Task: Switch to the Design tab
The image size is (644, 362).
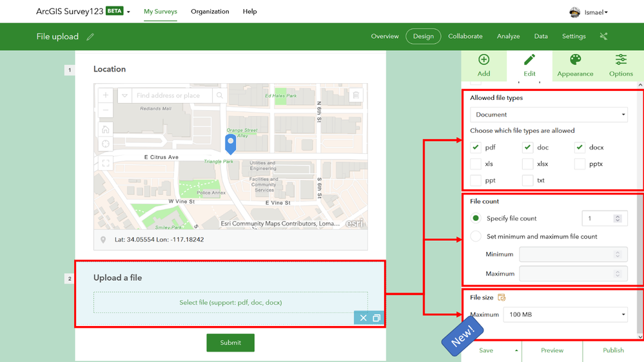Action: click(x=423, y=36)
